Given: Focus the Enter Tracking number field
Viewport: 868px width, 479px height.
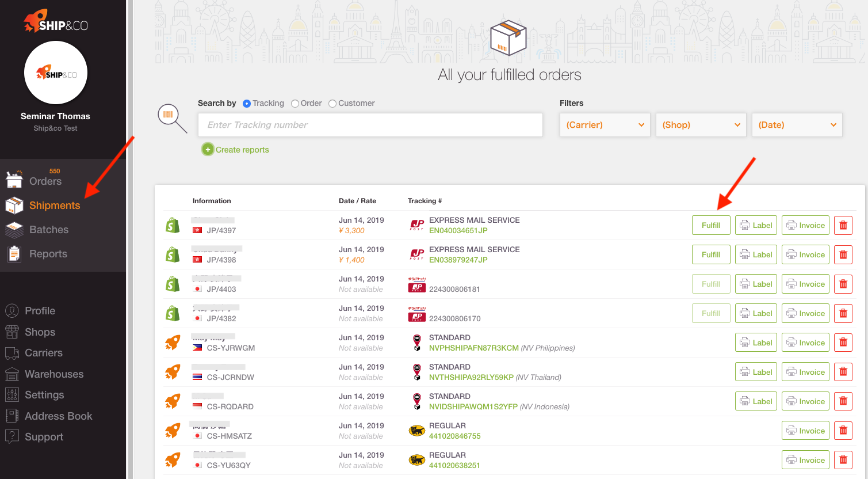Looking at the screenshot, I should click(370, 125).
